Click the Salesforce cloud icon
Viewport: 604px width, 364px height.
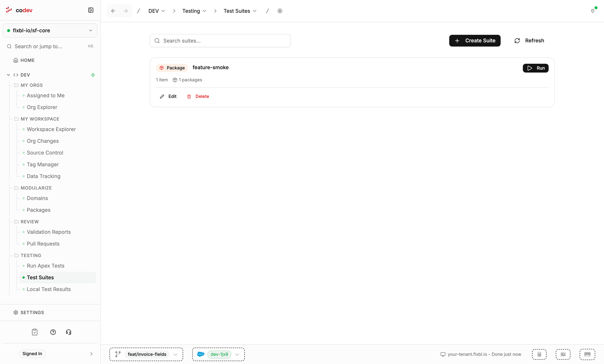coord(201,354)
